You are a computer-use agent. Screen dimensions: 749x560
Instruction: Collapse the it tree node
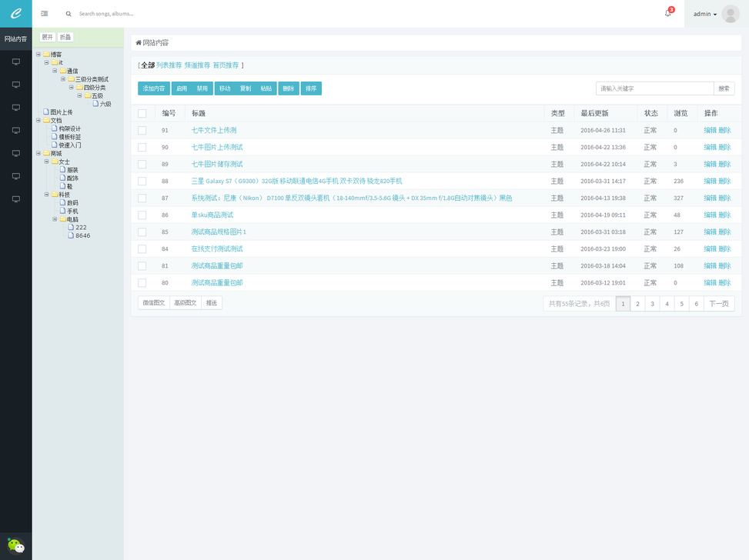pyautogui.click(x=46, y=62)
